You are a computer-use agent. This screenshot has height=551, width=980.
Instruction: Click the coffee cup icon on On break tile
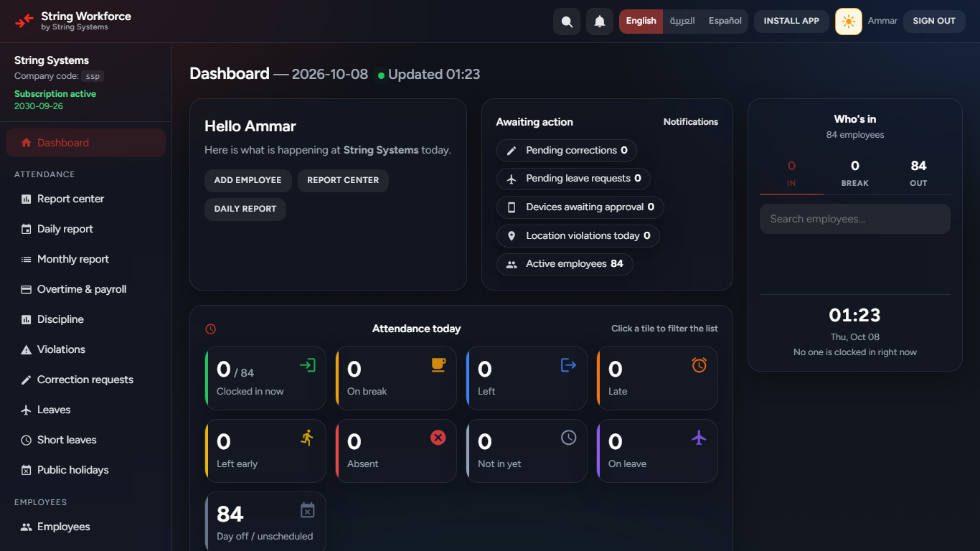[x=438, y=365]
